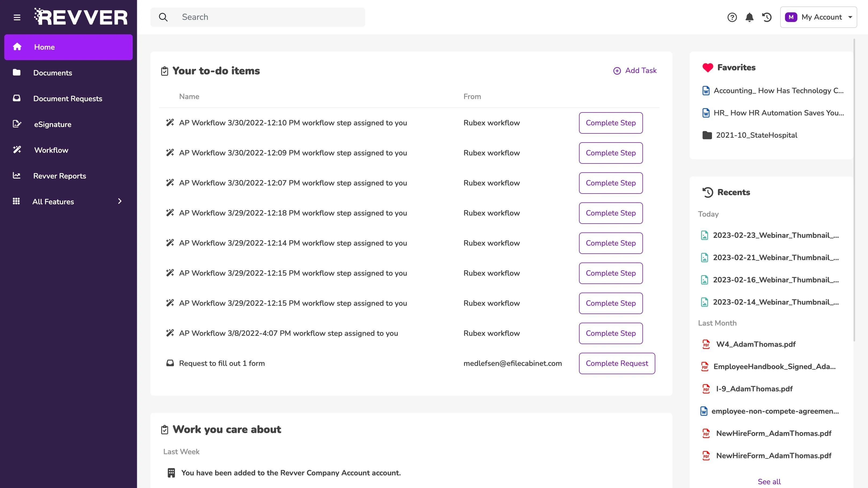Viewport: 868px width, 488px height.
Task: Click the red Favorites heart icon
Action: [x=708, y=68]
